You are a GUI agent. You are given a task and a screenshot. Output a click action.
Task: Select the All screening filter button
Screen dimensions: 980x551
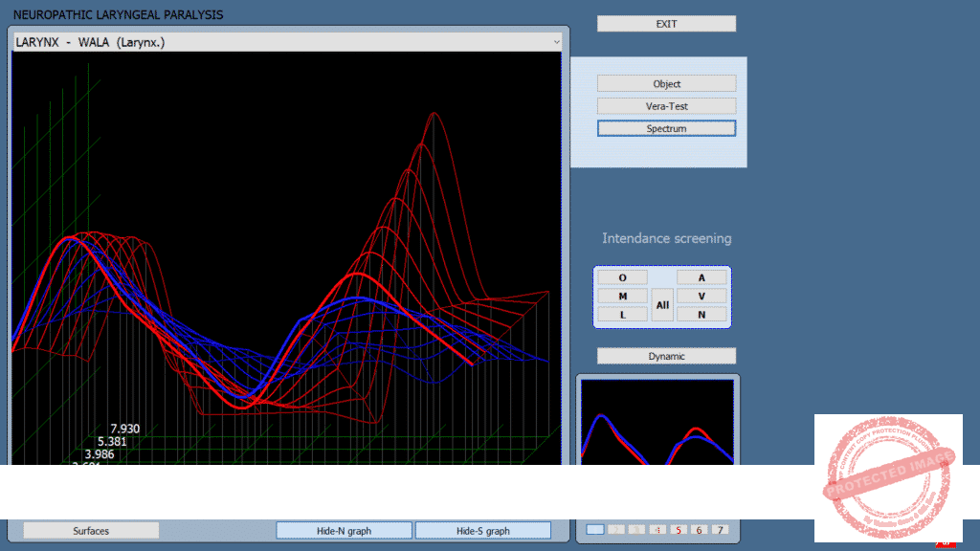click(x=662, y=305)
